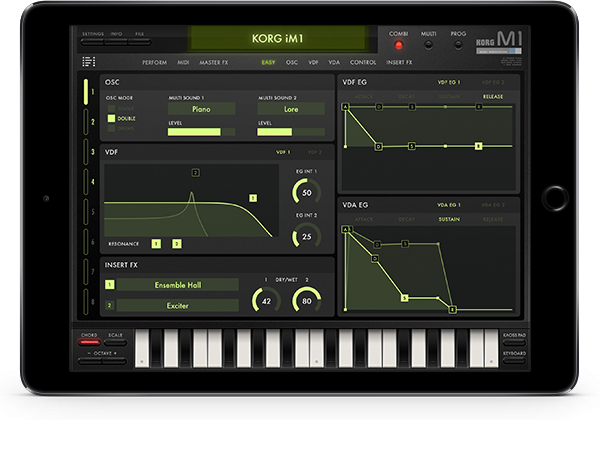600x450 pixels.
Task: Set OSC mode to DRUMS
Action: (x=111, y=128)
